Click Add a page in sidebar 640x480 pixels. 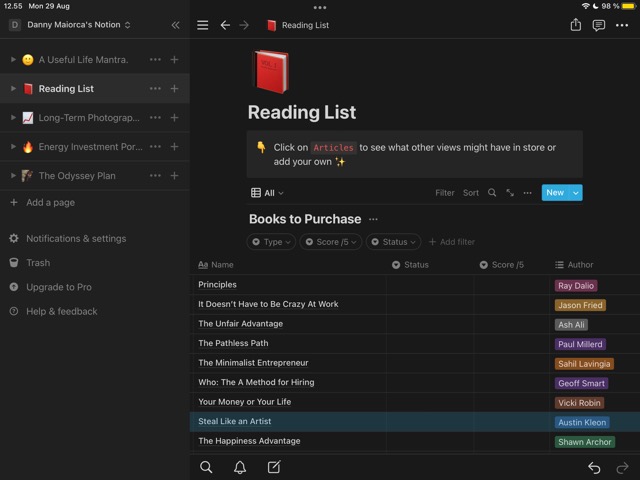point(42,202)
